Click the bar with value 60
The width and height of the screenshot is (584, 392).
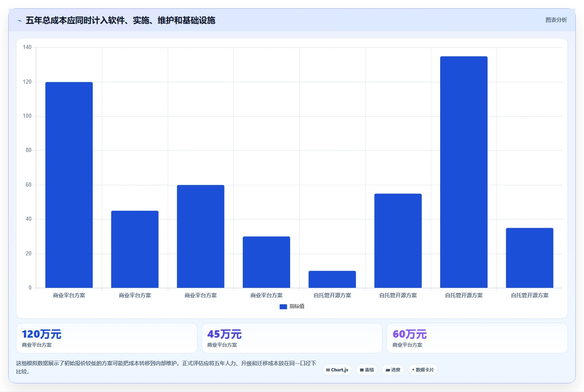[201, 236]
